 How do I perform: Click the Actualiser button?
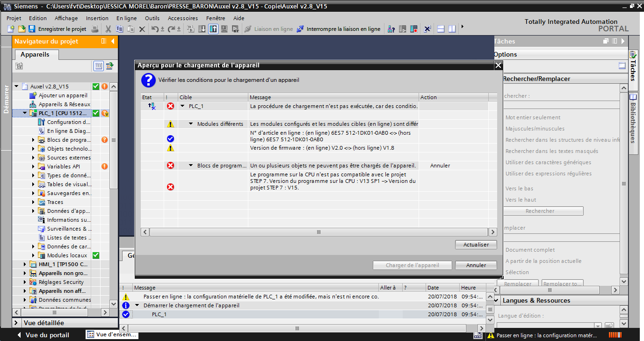tap(476, 245)
